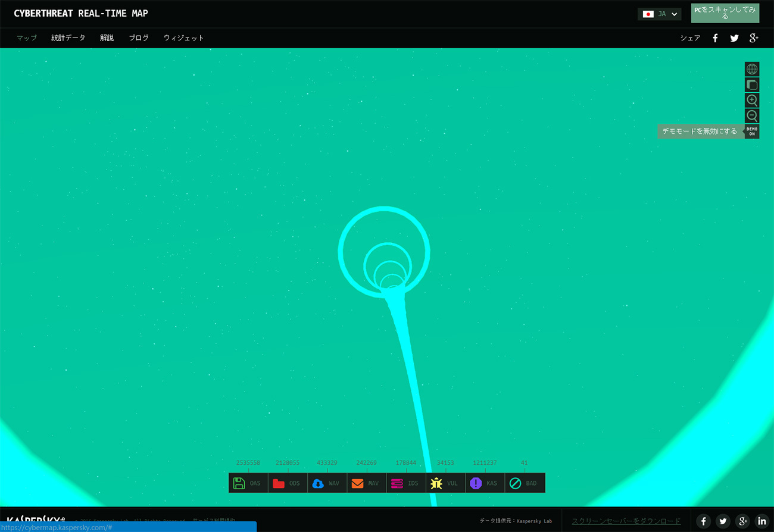The height and width of the screenshot is (532, 774).
Task: Toggle VUL yellow bug detection filter
Action: point(445,483)
